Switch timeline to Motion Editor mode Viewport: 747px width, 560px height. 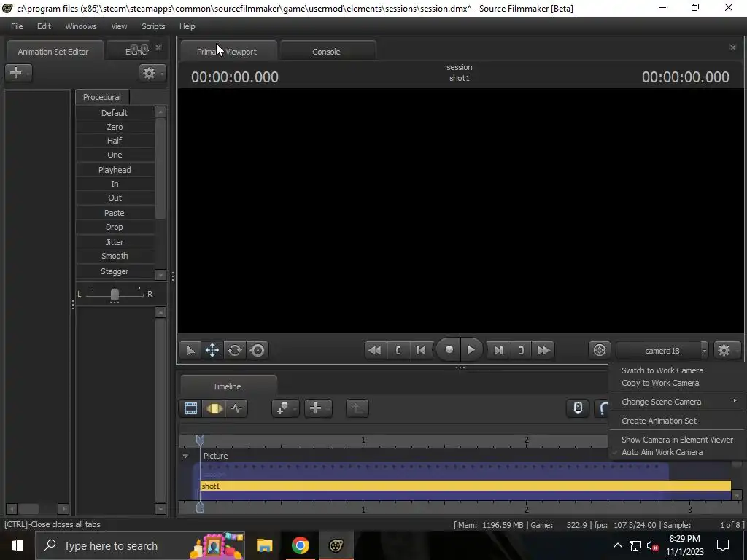(x=214, y=408)
